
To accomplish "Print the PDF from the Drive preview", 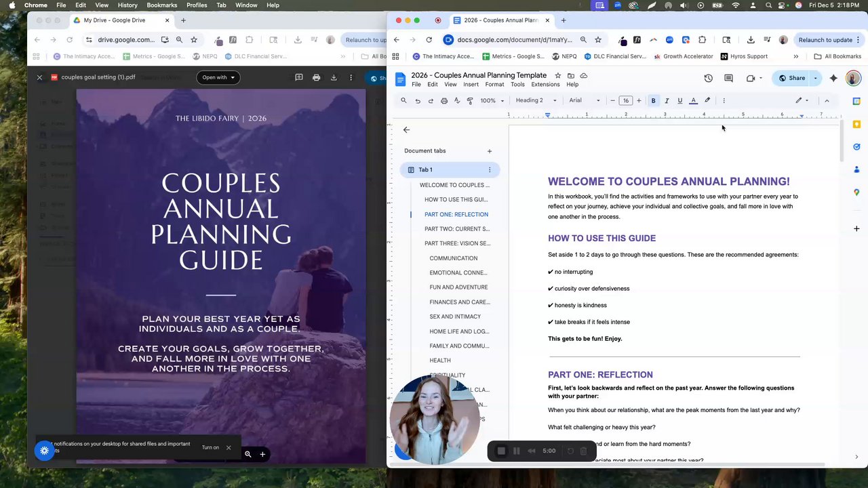I will click(316, 77).
